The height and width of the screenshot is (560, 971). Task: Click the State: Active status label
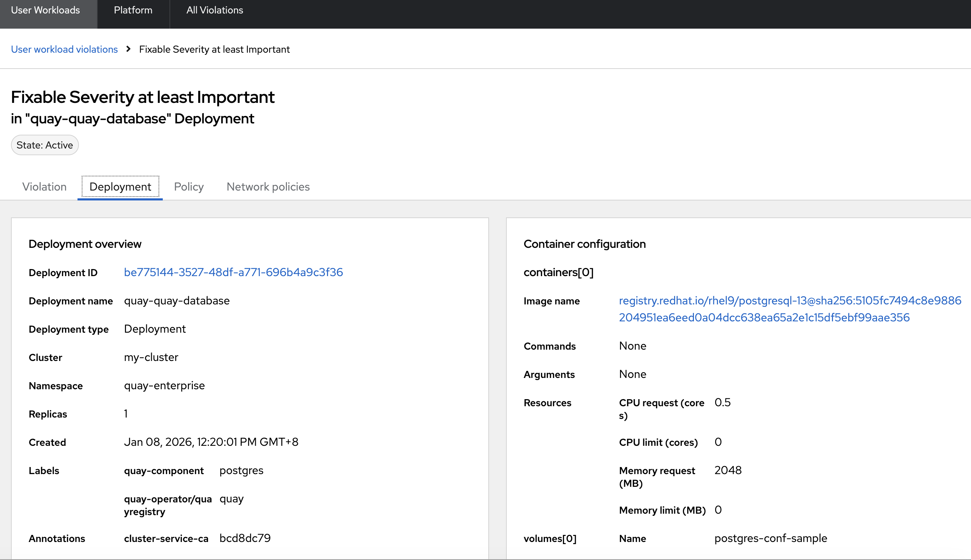(45, 145)
